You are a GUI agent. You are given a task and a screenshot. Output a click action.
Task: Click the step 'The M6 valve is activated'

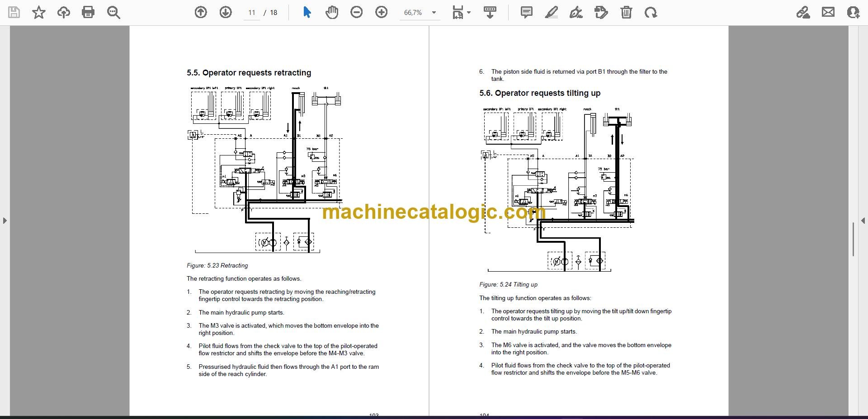click(581, 348)
